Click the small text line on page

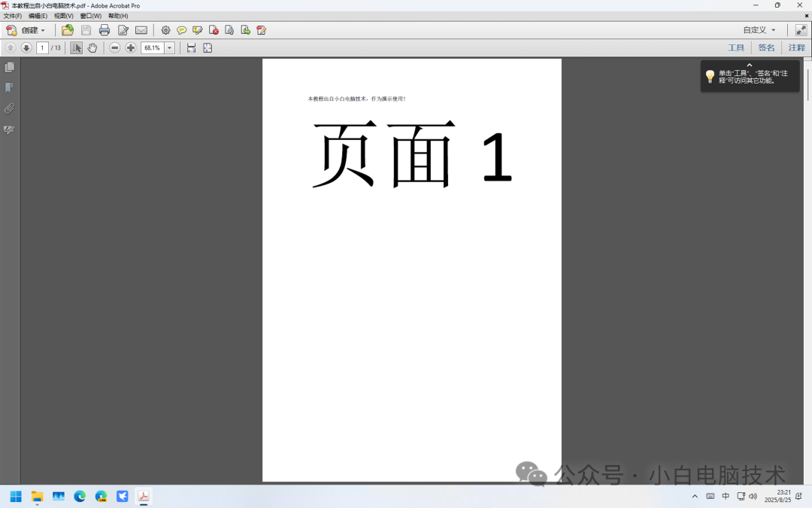click(x=357, y=99)
